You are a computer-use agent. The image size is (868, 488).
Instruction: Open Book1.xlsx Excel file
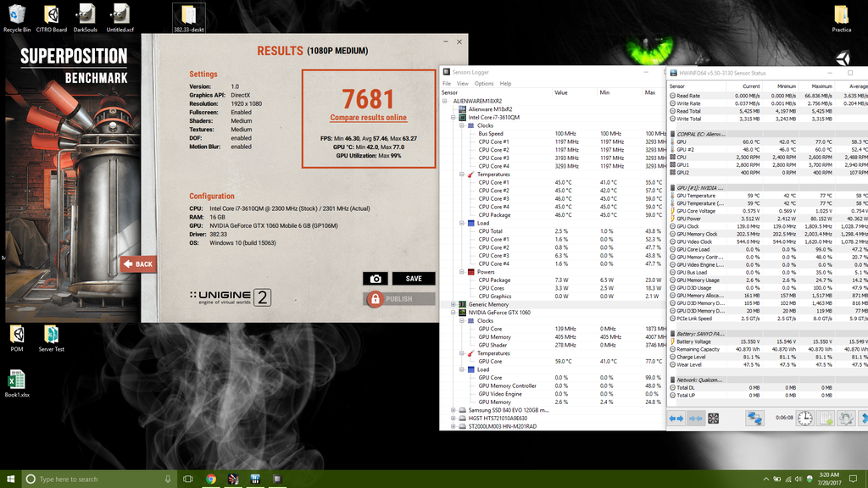(17, 384)
